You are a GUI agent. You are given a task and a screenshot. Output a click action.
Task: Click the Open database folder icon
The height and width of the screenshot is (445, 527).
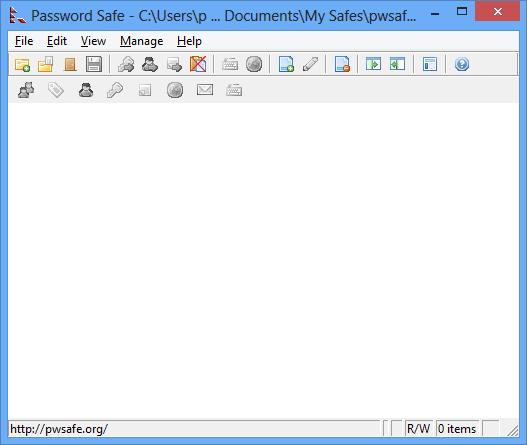[46, 64]
